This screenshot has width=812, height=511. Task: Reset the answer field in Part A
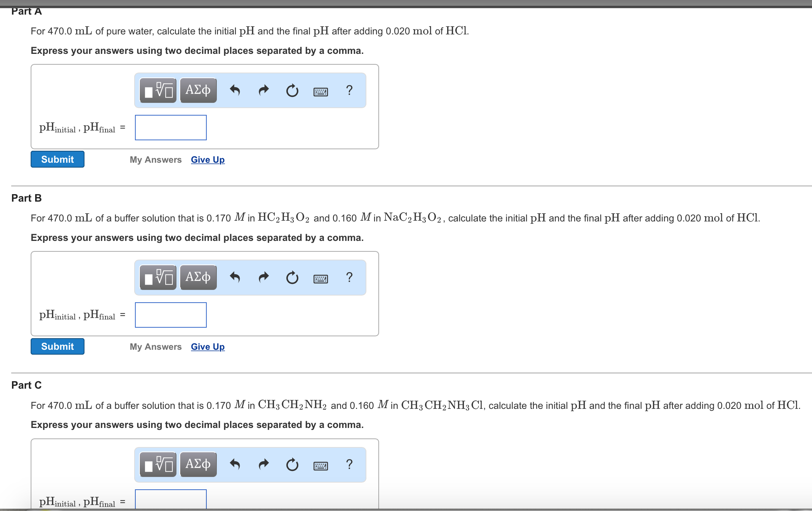point(292,90)
